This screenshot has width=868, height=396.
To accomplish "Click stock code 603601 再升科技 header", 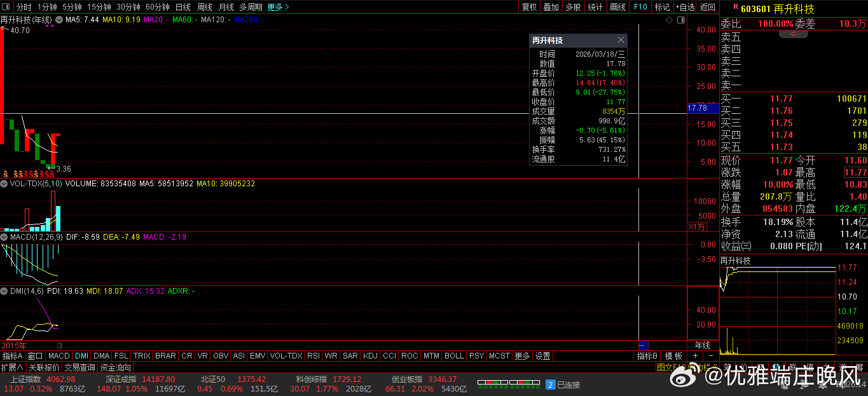I will pyautogui.click(x=777, y=9).
